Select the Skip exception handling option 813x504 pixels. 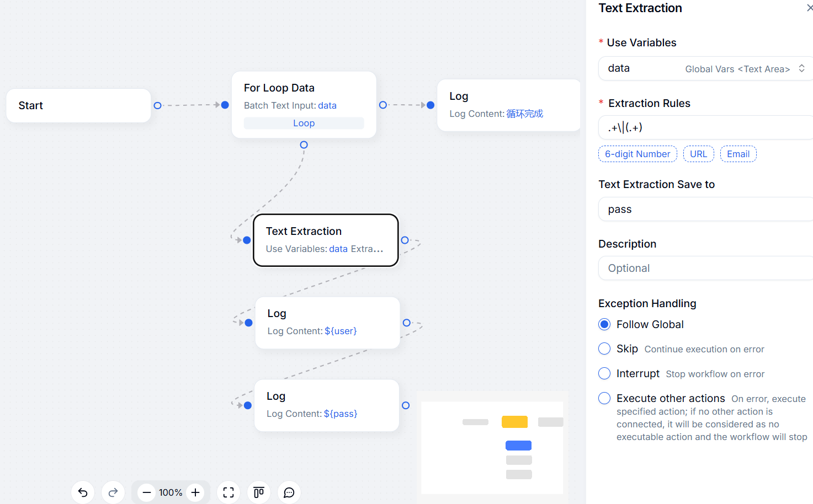(604, 349)
